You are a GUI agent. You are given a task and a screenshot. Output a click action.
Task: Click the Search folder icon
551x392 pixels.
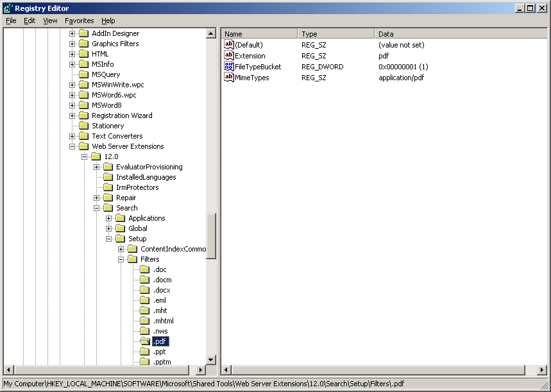pos(108,208)
